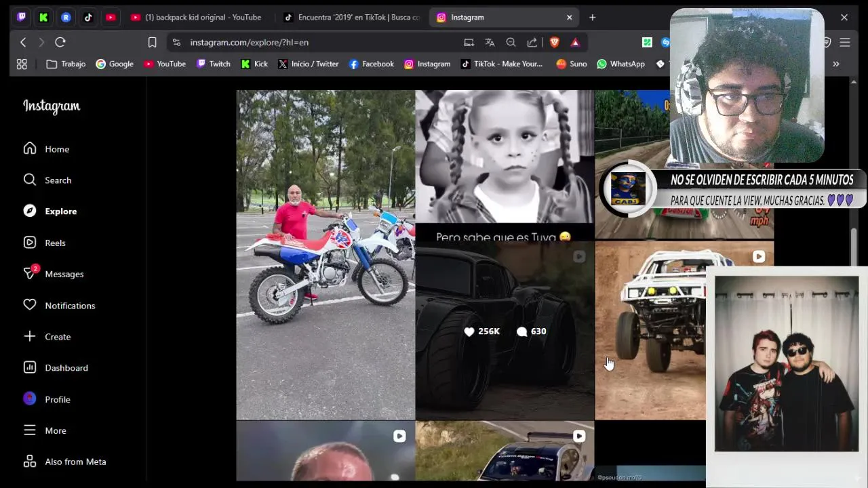Open Notifications in Instagram sidebar
Viewport: 868px width, 488px height.
click(x=58, y=305)
